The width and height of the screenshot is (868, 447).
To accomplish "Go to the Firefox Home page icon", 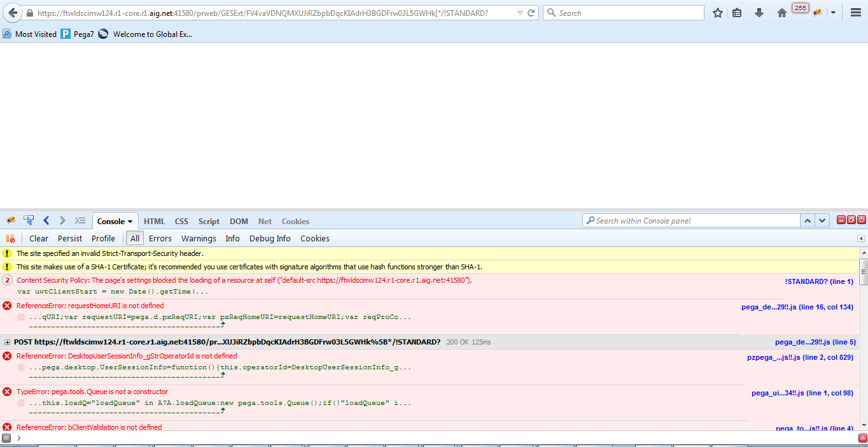I will coord(782,13).
